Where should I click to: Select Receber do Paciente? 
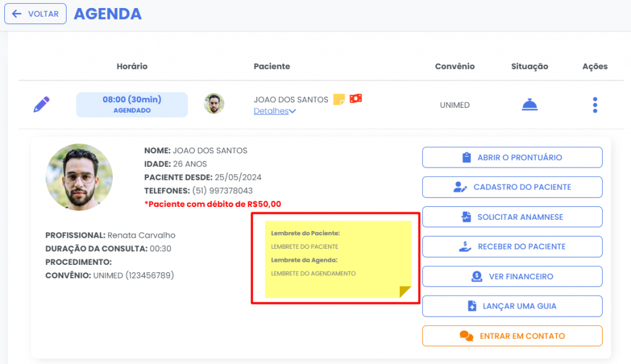(x=511, y=246)
